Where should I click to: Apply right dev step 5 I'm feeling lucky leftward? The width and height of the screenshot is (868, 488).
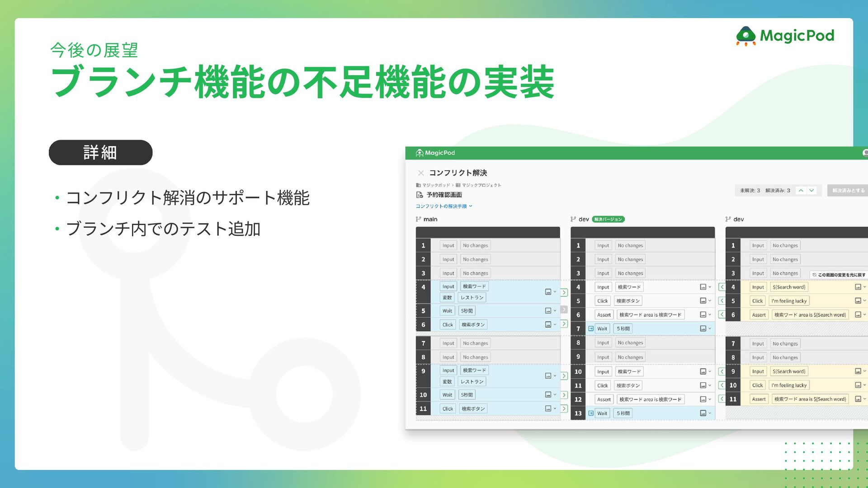coord(722,301)
